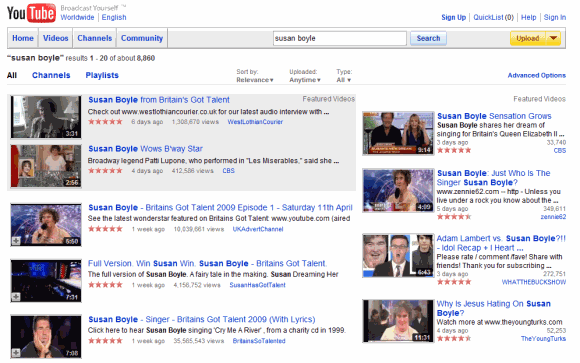
Task: Click the star rating of Why Is Jesus Hating video
Action: (454, 338)
